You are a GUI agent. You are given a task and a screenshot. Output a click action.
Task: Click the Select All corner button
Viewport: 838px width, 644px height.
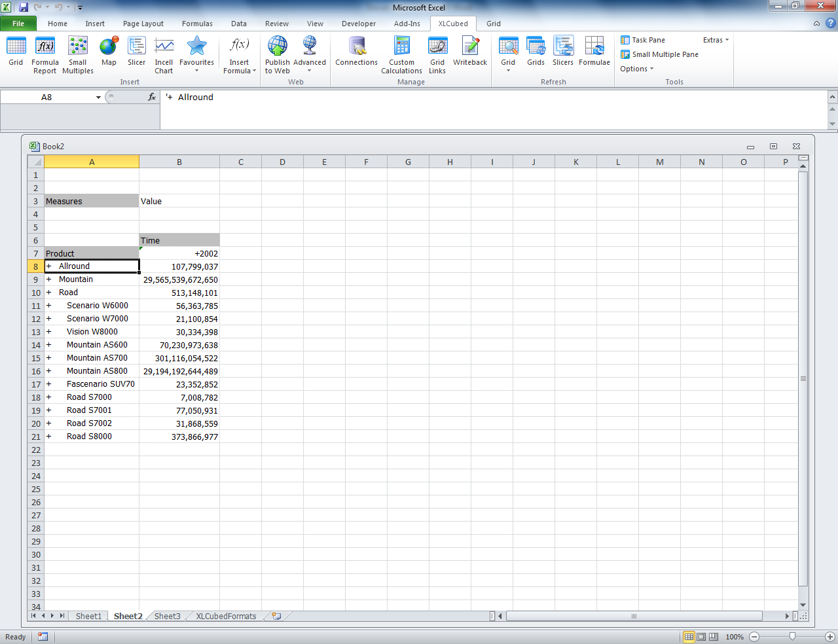36,162
